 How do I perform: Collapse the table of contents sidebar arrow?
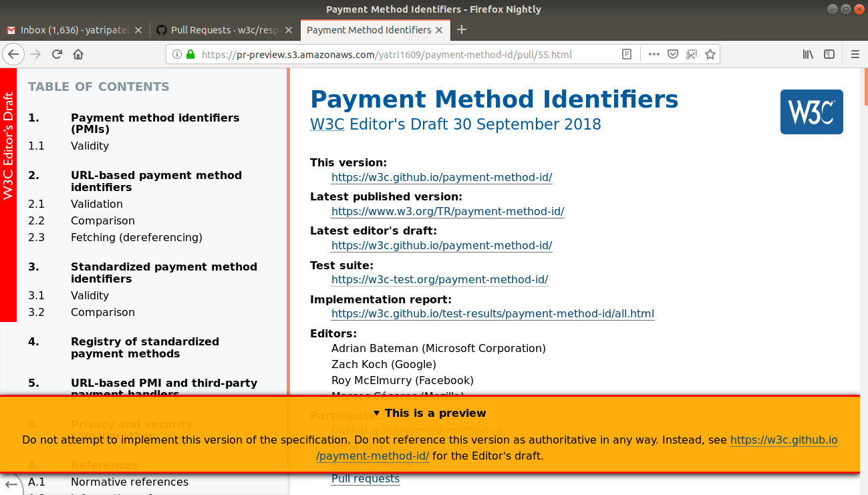[11, 484]
